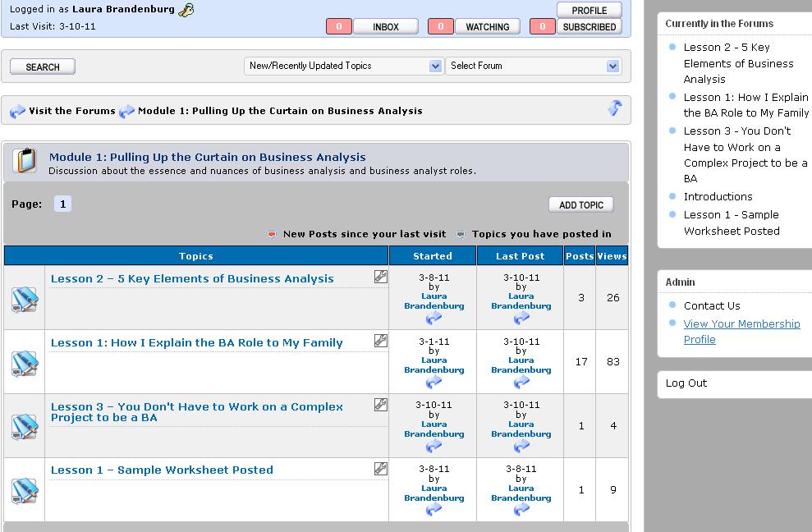
Task: Open New/Recently Updated Topics dropdown
Action: (x=343, y=66)
